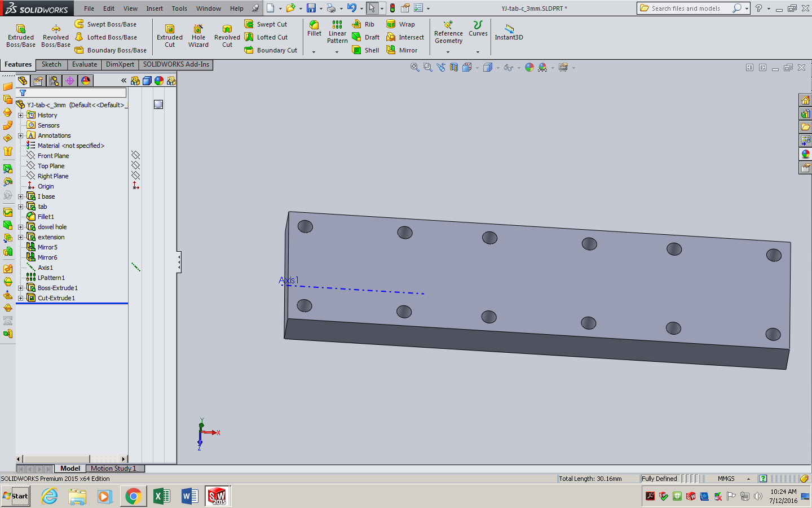Viewport: 812px width, 508px height.
Task: Choose Swept Boss/Base feature
Action: [x=105, y=24]
